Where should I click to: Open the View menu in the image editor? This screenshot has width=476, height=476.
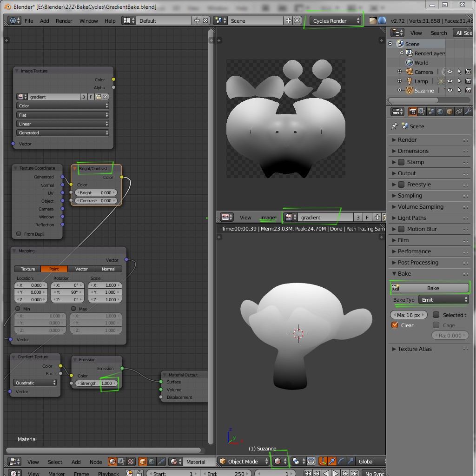click(245, 217)
